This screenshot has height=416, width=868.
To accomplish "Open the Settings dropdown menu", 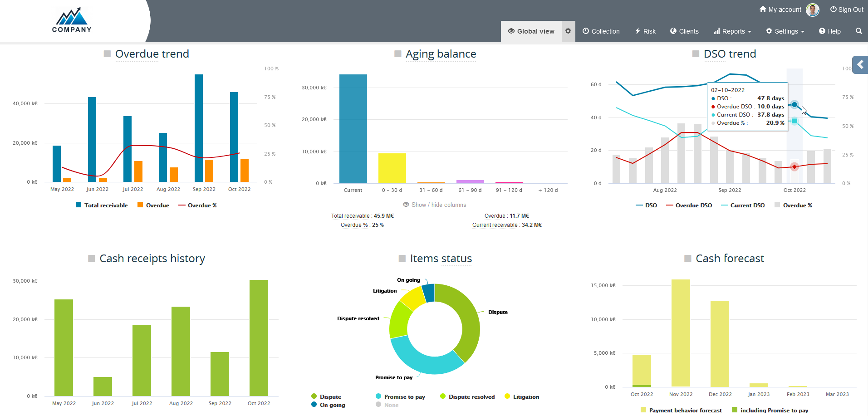I will [785, 31].
